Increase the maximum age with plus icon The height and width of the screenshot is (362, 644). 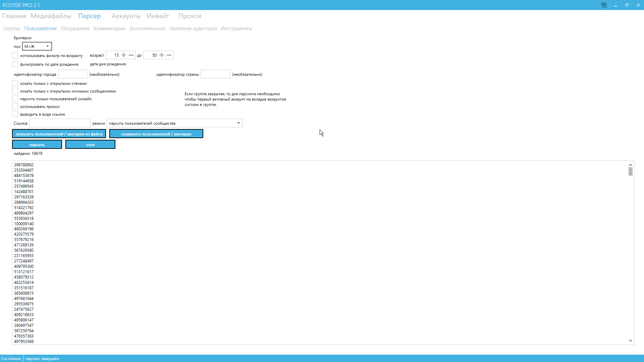[x=162, y=55]
